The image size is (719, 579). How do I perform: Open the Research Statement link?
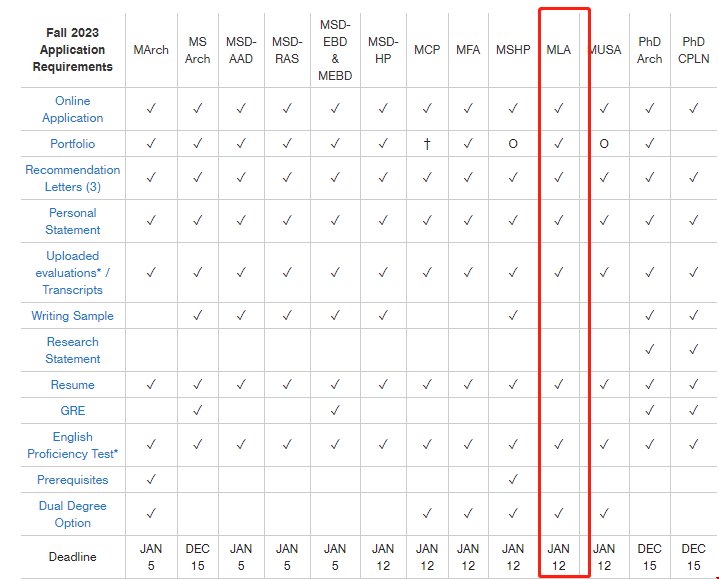click(72, 350)
